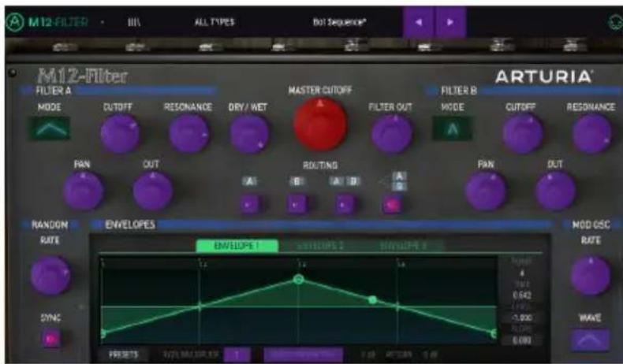The width and height of the screenshot is (623, 364).
Task: Click the Filter B Out knob
Action: [555, 191]
